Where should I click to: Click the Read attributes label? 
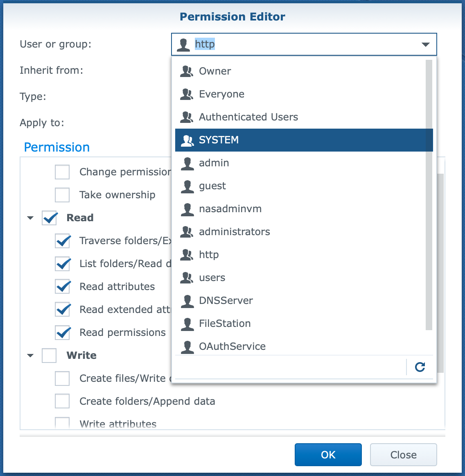pos(117,287)
